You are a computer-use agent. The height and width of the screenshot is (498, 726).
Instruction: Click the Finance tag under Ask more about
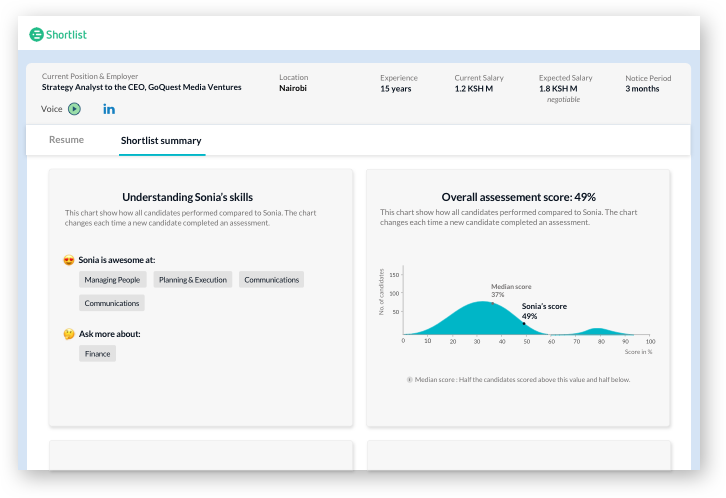[97, 354]
